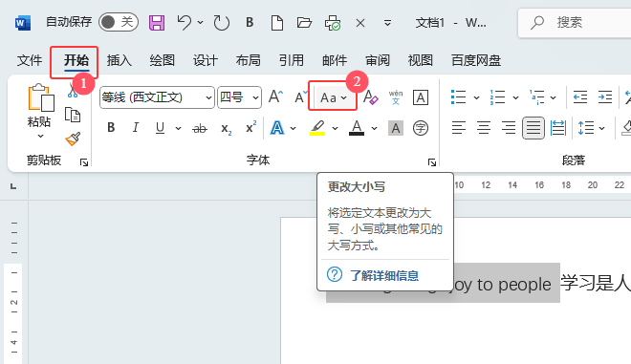Toggle bold in the font group

[111, 128]
